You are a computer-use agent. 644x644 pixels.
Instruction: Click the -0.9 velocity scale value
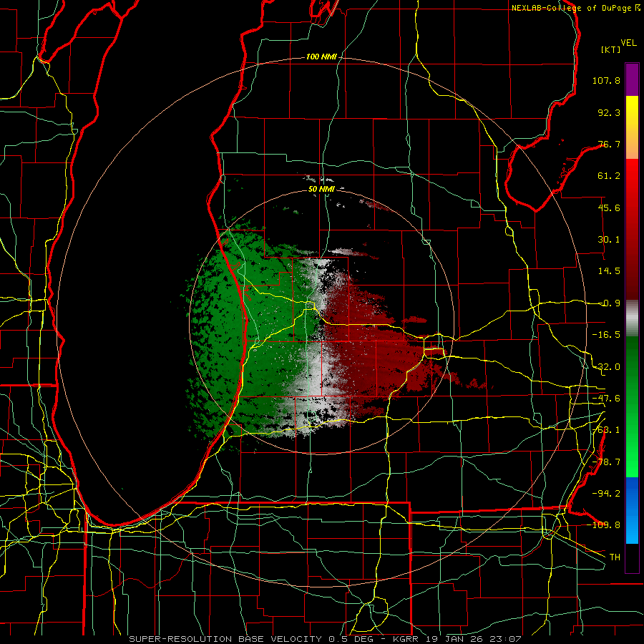(x=610, y=303)
